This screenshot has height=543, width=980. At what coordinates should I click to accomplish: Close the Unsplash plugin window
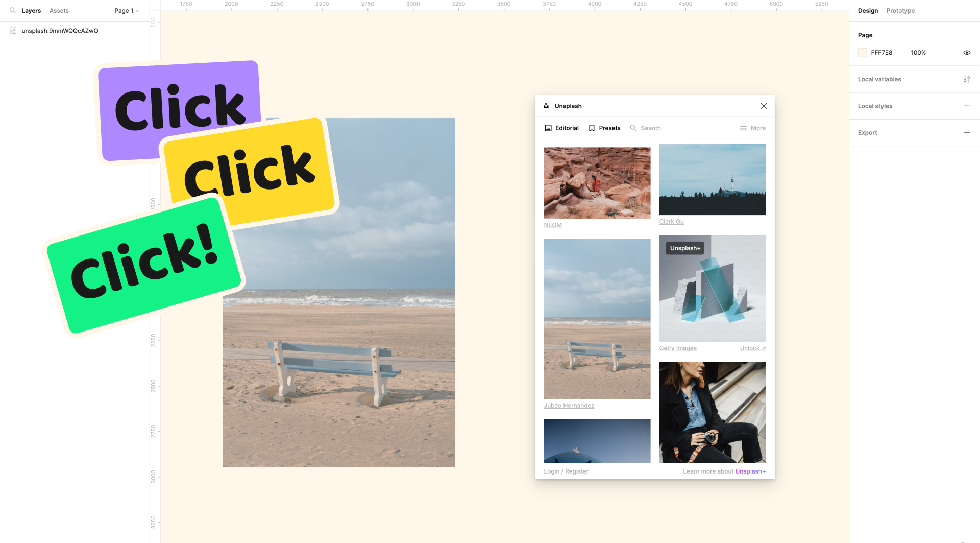pos(764,106)
